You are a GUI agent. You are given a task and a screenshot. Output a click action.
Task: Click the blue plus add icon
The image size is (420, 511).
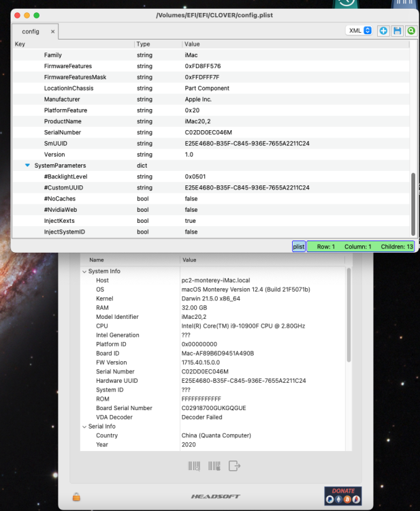pyautogui.click(x=383, y=31)
